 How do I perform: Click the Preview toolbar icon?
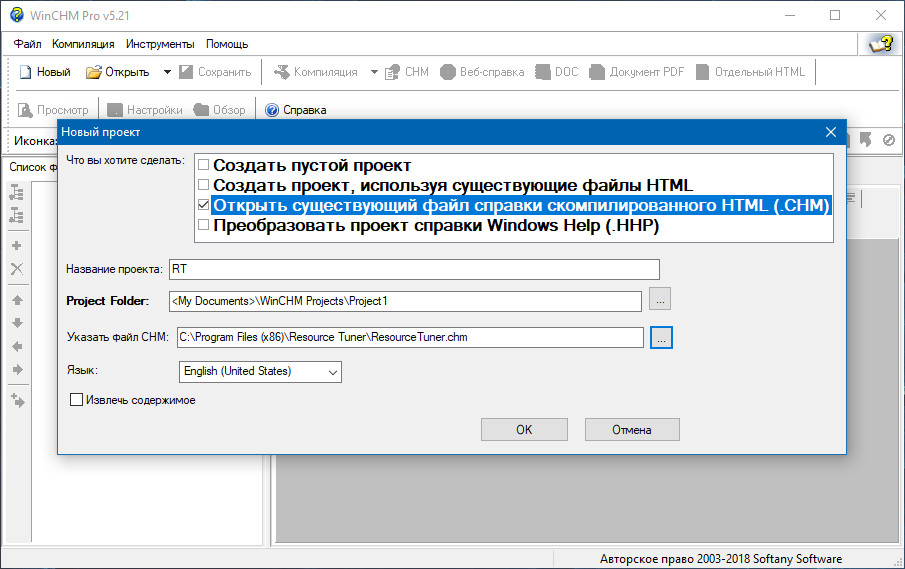[x=25, y=110]
